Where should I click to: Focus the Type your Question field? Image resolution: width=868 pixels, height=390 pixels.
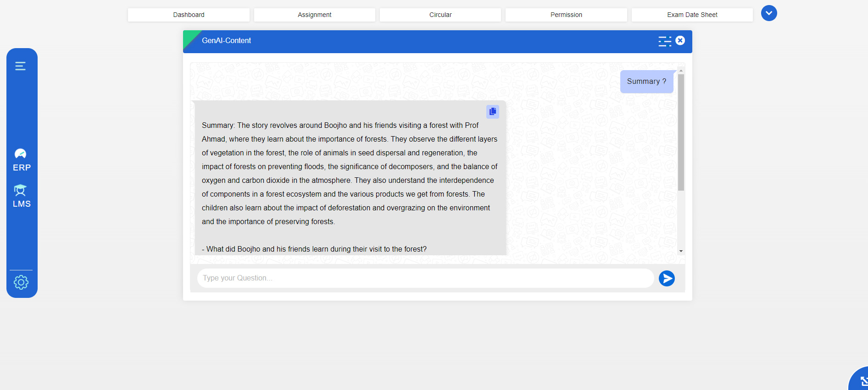pos(425,278)
